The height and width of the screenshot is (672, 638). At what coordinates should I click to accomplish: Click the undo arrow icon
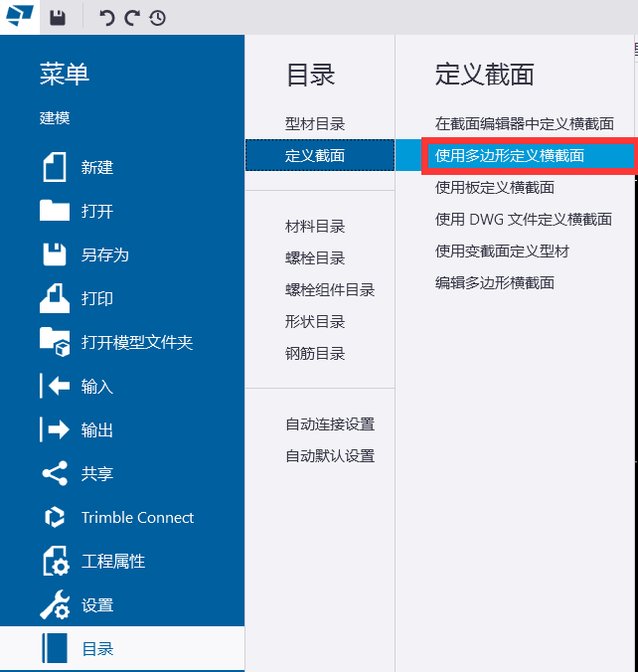[107, 18]
